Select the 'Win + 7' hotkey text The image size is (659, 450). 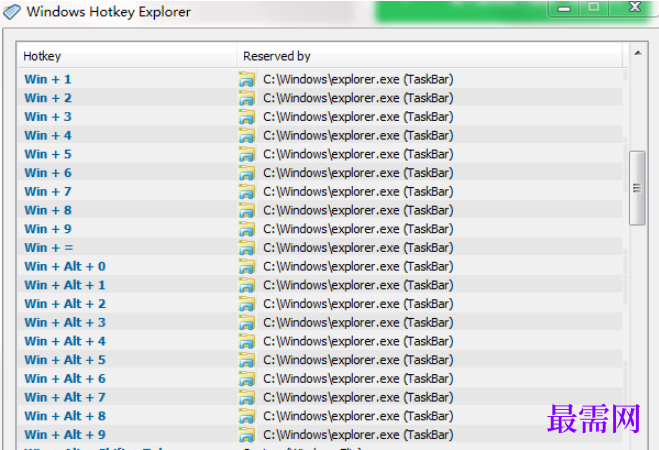[x=48, y=192]
